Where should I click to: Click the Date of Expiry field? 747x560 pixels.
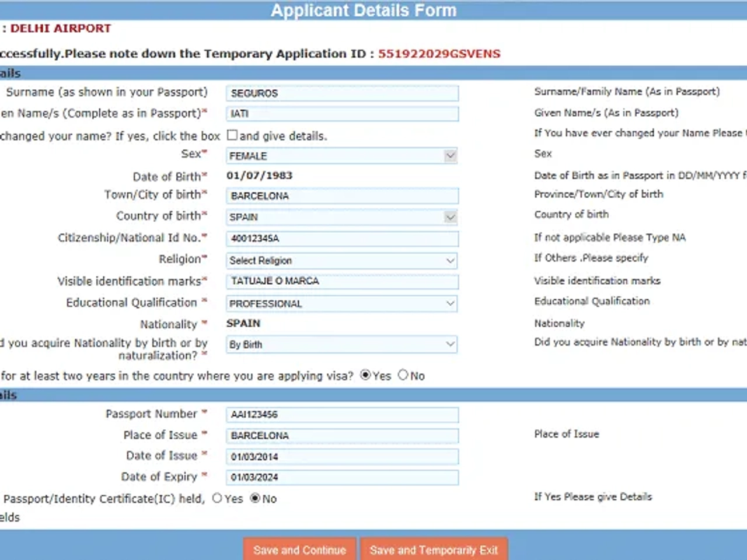(x=342, y=477)
